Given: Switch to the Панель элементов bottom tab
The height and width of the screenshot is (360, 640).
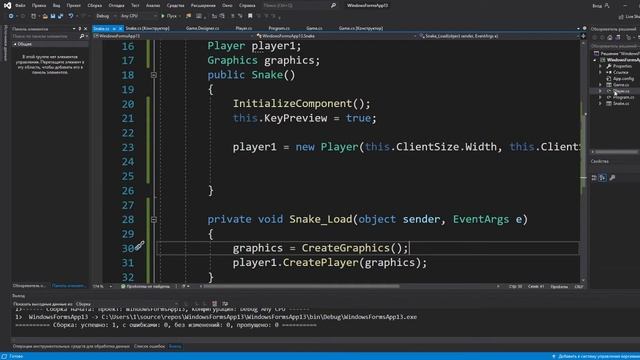Looking at the screenshot, I should pos(68,286).
